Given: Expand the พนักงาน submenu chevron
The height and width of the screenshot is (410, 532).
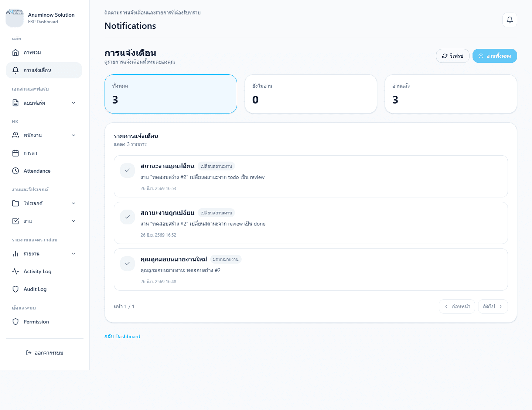Looking at the screenshot, I should pos(74,135).
